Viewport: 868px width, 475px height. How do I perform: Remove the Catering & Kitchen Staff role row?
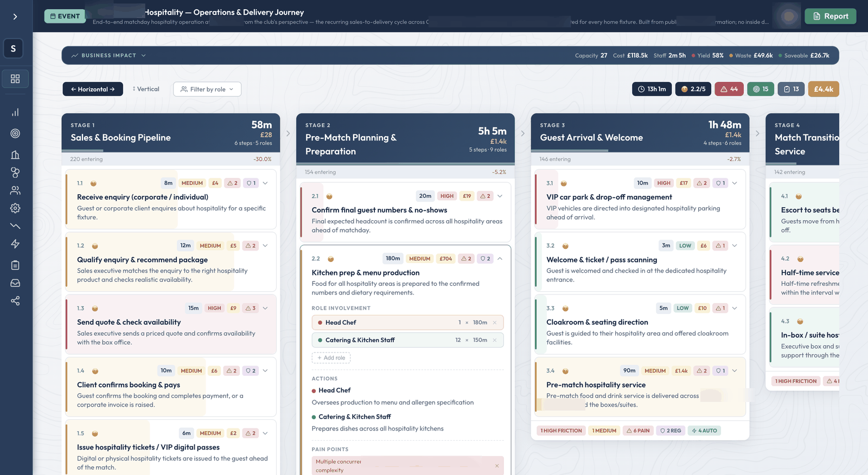495,340
